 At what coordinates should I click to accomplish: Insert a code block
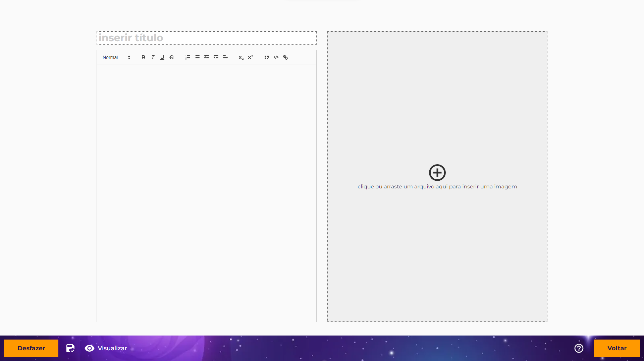[x=276, y=57]
